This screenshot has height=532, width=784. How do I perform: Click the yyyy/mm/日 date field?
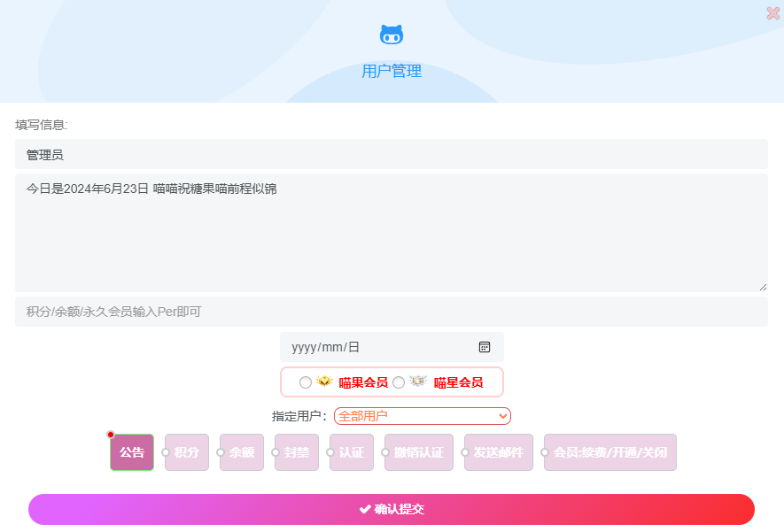point(392,347)
